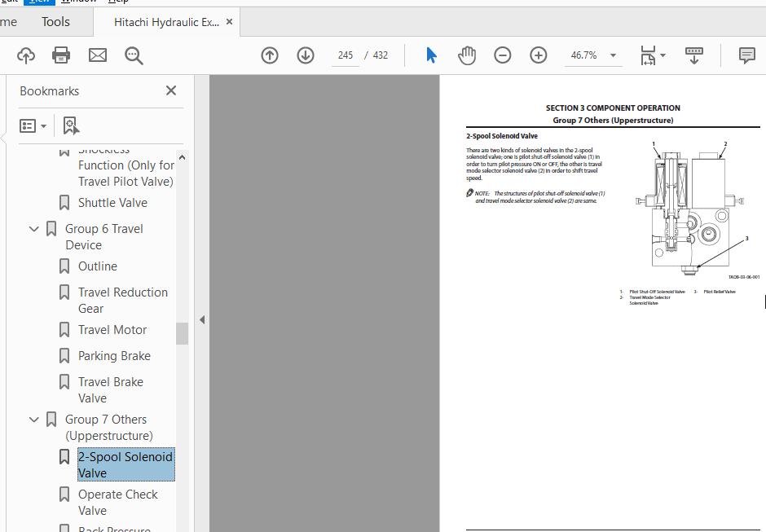Click bookmark icon beside Travel Motor
Viewport: 766px width, 532px height.
pyautogui.click(x=64, y=330)
